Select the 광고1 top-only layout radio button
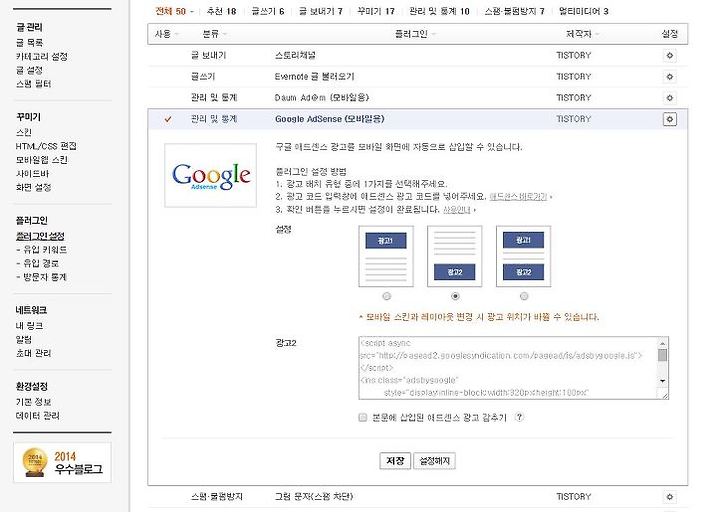720x512 pixels. click(x=387, y=296)
